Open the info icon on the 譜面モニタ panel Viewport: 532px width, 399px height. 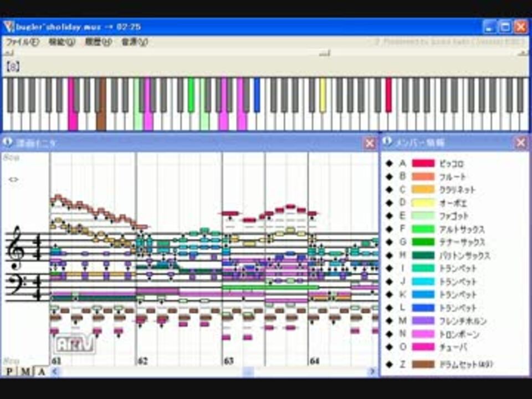(7, 142)
